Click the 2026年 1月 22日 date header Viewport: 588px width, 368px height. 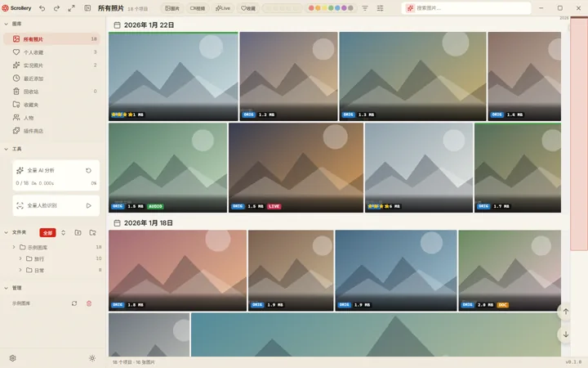click(x=149, y=25)
